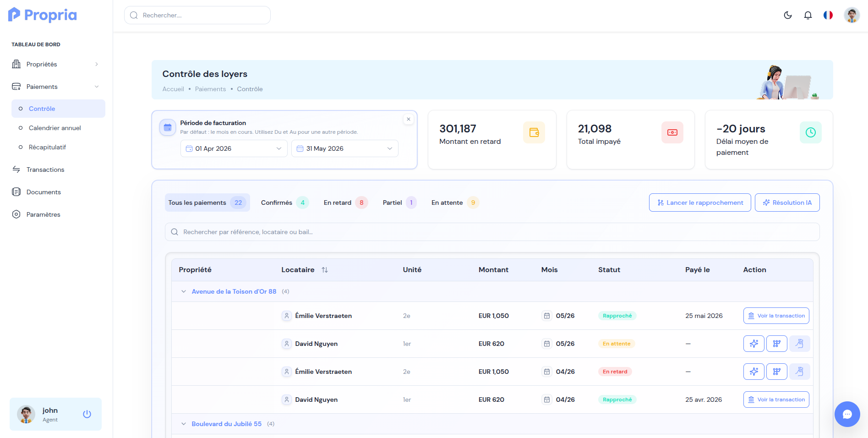Image resolution: width=868 pixels, height=438 pixels.
Task: Toggle dark mode with the moon icon
Action: [788, 15]
